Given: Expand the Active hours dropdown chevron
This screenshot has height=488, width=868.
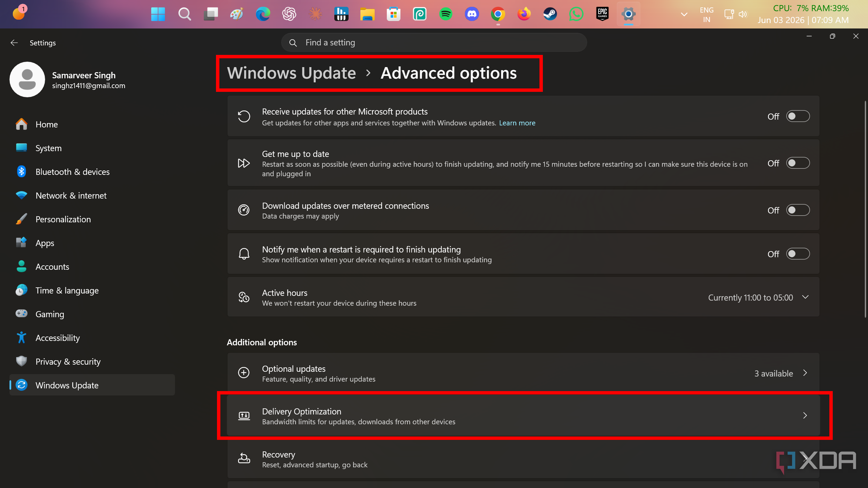Looking at the screenshot, I should (806, 297).
